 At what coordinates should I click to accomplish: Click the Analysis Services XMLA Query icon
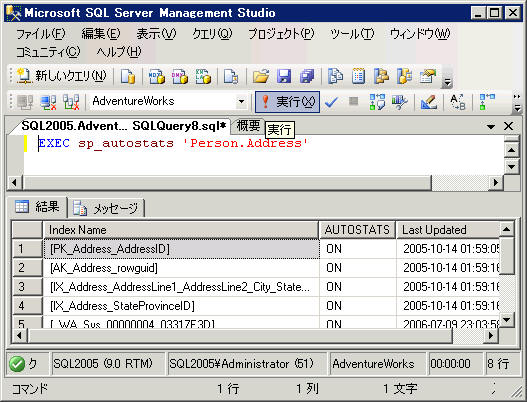(x=203, y=76)
